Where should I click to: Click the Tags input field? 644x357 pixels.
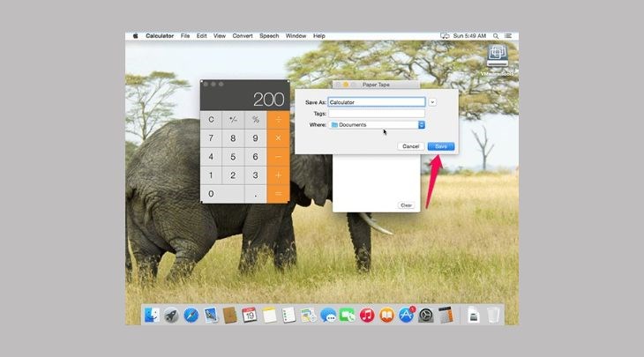click(x=377, y=113)
